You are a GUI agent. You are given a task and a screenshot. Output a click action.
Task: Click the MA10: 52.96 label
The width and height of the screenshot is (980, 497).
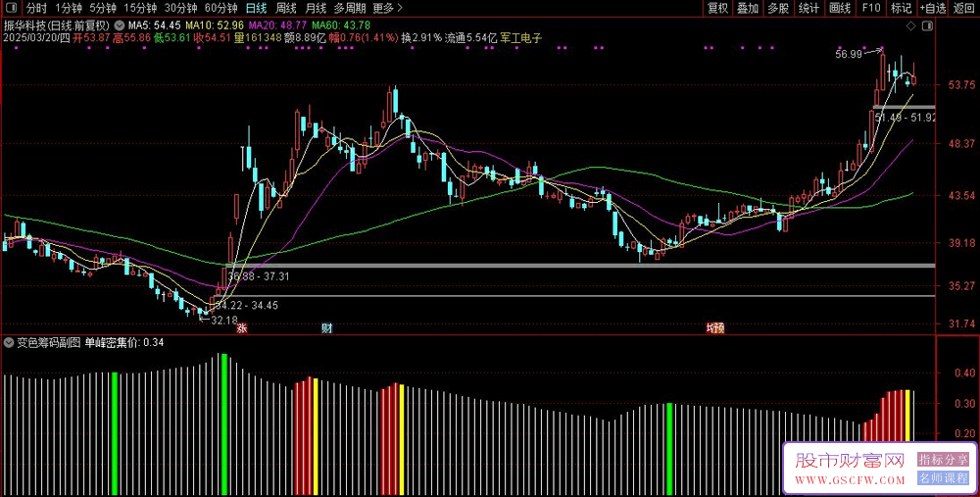coord(217,26)
